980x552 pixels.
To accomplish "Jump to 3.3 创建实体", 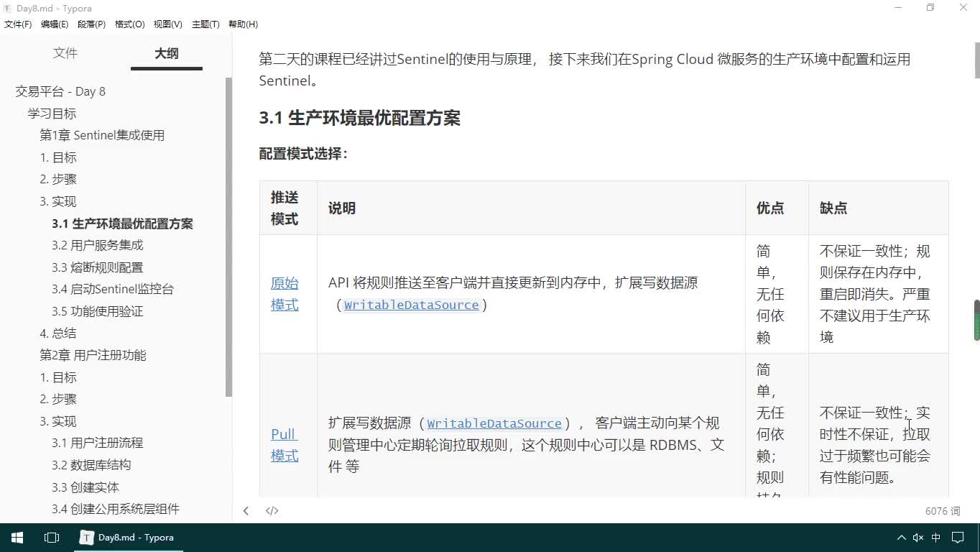I will pos(85,487).
